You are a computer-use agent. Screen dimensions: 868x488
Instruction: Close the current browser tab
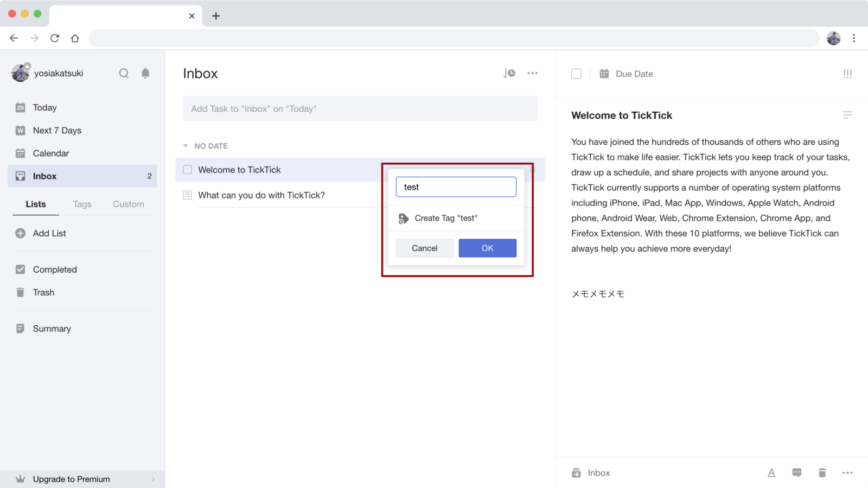click(192, 16)
